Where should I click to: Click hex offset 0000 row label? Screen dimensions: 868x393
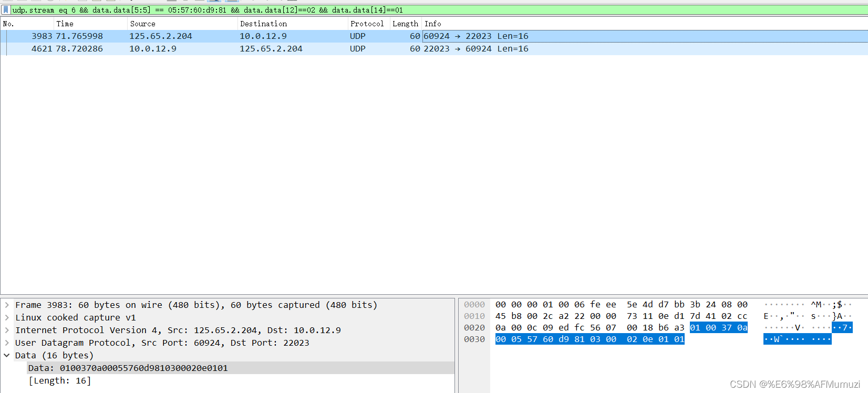coord(474,305)
